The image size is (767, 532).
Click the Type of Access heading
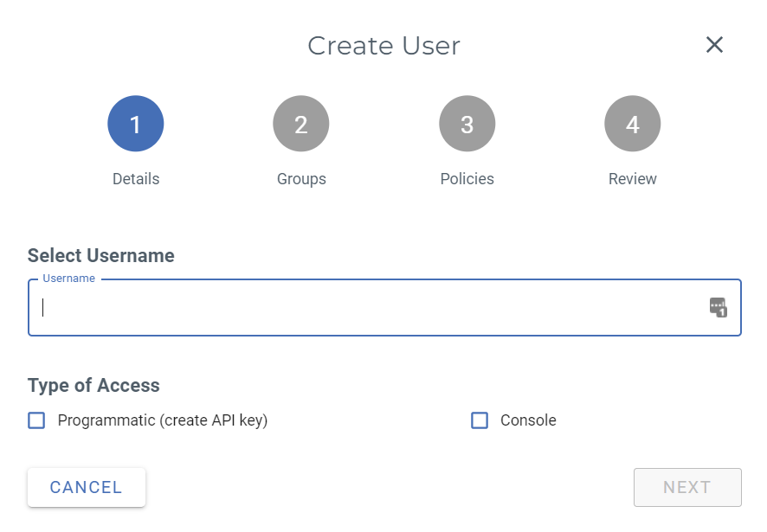pyautogui.click(x=93, y=386)
